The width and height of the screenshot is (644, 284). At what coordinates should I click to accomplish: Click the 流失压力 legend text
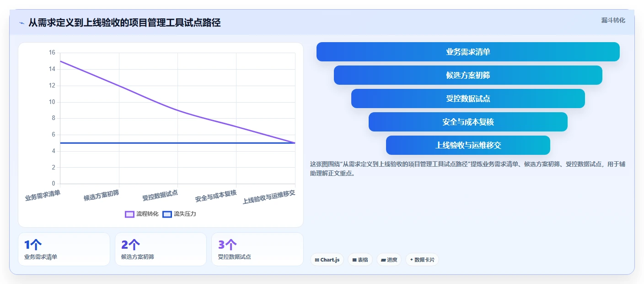(185, 214)
